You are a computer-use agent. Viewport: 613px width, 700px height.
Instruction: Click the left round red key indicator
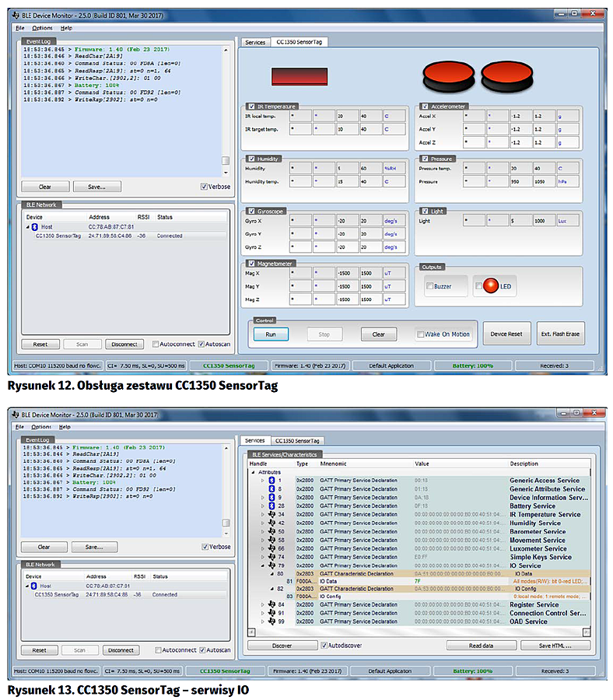pos(447,76)
